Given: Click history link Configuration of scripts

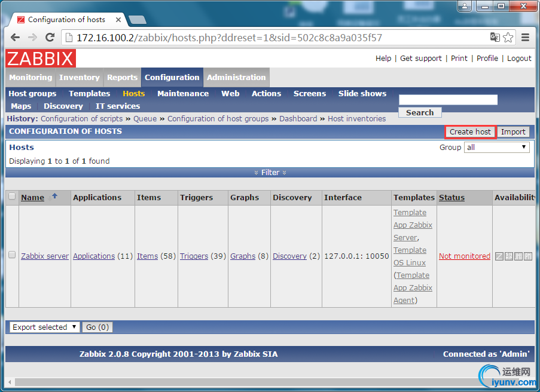Looking at the screenshot, I should coord(81,118).
